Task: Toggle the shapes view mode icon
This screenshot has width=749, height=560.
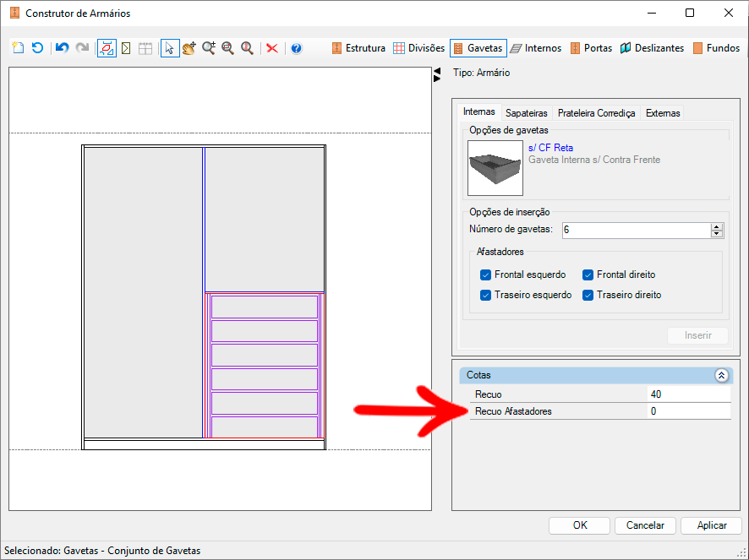Action: click(107, 48)
